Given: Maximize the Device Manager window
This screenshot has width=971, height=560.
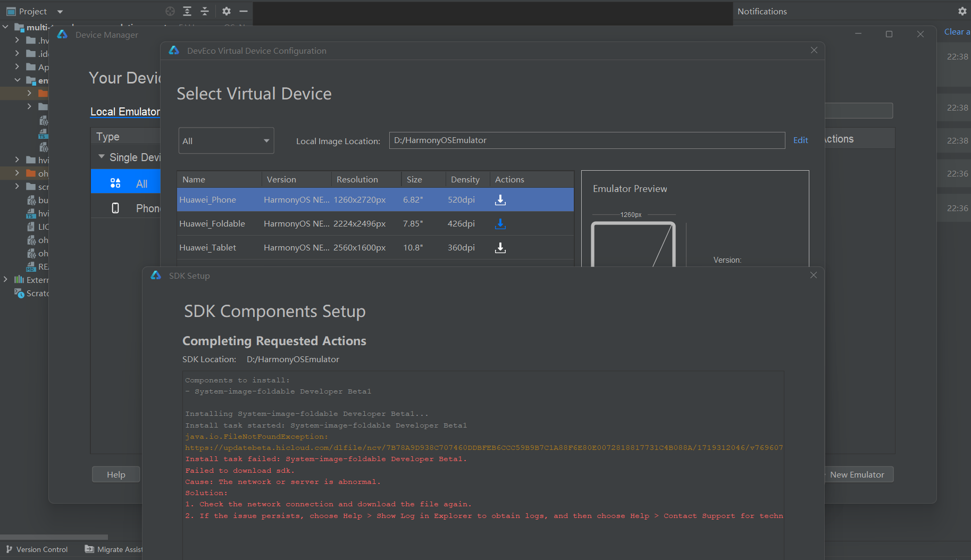Looking at the screenshot, I should pos(889,34).
